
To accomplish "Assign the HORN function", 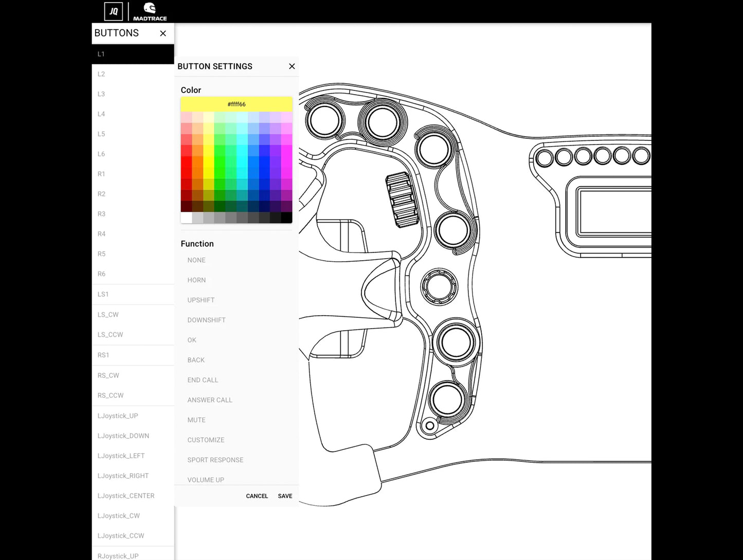I will [196, 280].
